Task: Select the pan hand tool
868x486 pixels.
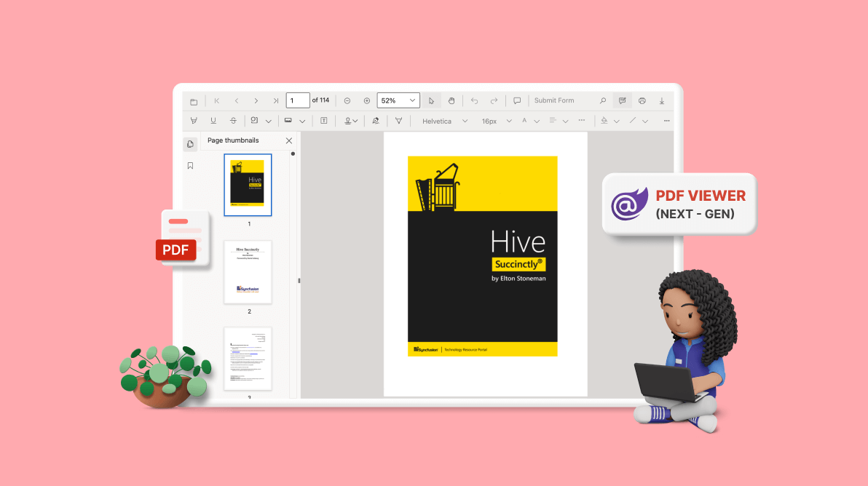Action: tap(451, 101)
